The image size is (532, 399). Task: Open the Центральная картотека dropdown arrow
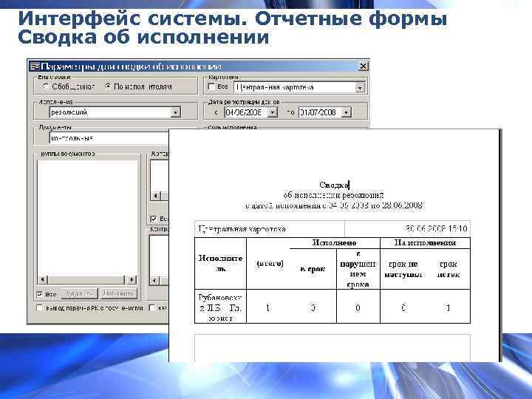click(360, 87)
